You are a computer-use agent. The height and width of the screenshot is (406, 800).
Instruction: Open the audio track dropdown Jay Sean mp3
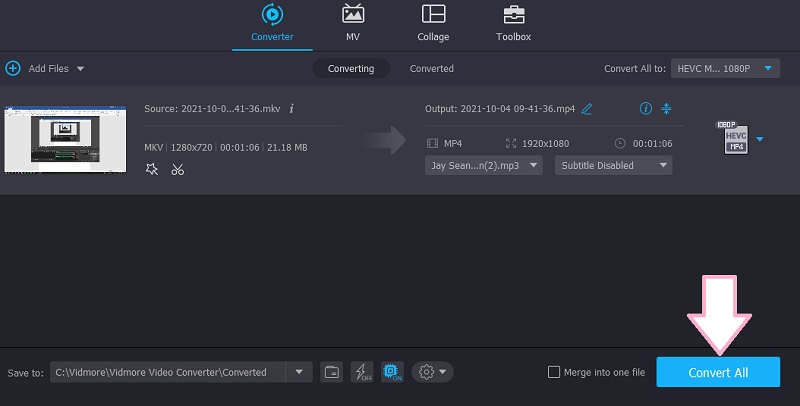485,165
